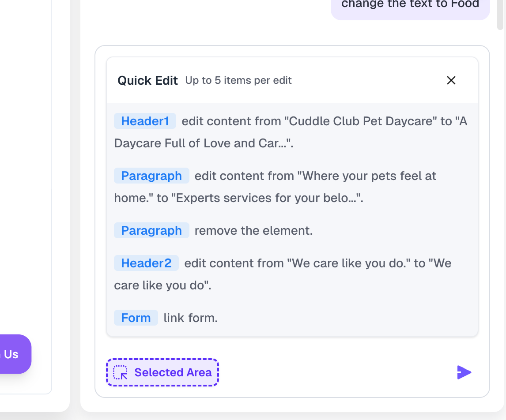Image resolution: width=506 pixels, height=420 pixels.
Task: Select the Form tag
Action: click(x=136, y=318)
